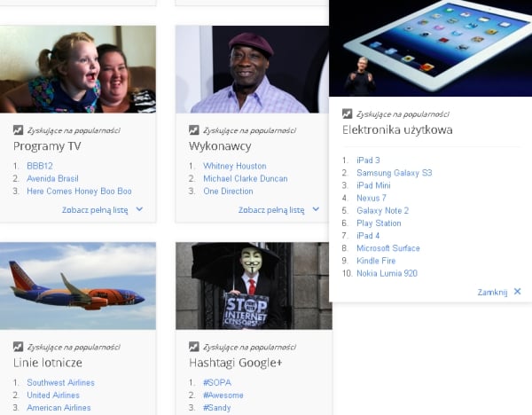
Task: Click the Southwest airplane photo
Action: (78, 286)
